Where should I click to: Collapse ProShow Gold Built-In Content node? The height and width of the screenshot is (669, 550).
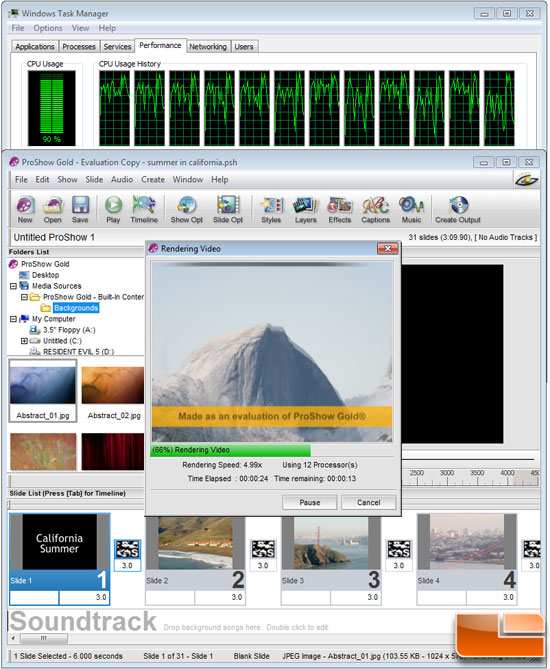click(x=24, y=297)
